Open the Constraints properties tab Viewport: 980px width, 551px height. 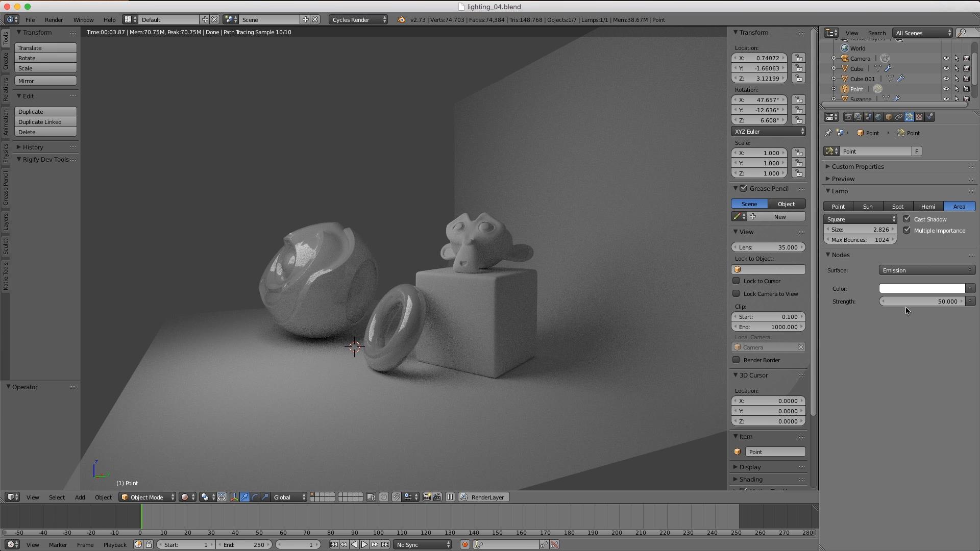[899, 117]
